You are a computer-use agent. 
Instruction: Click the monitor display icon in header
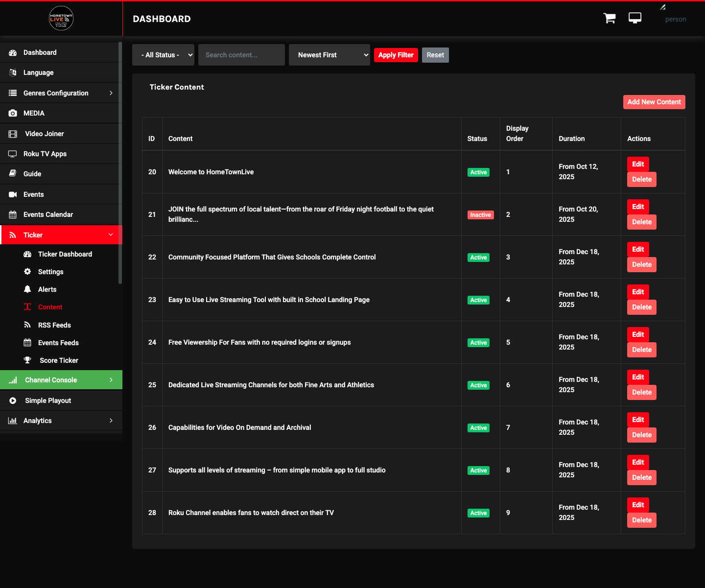(x=635, y=18)
